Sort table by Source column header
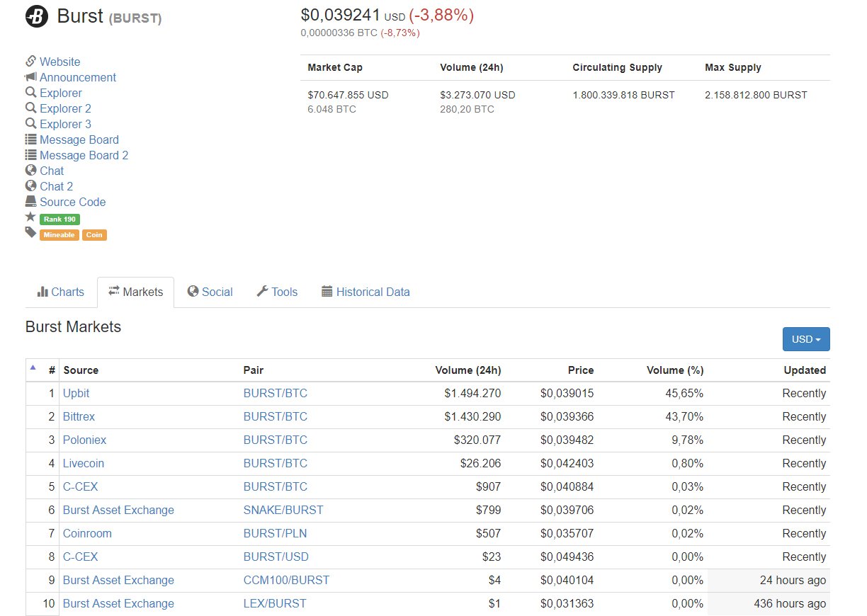 click(81, 370)
